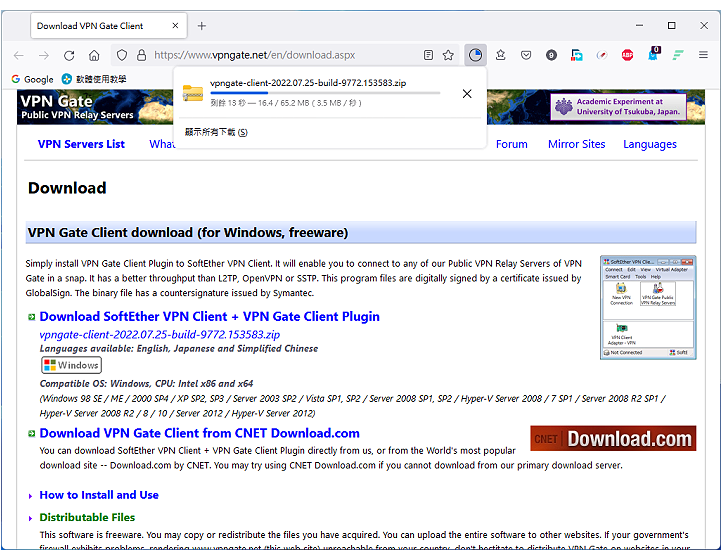726x559 pixels.
Task: Open the downloads progress button
Action: (x=475, y=55)
